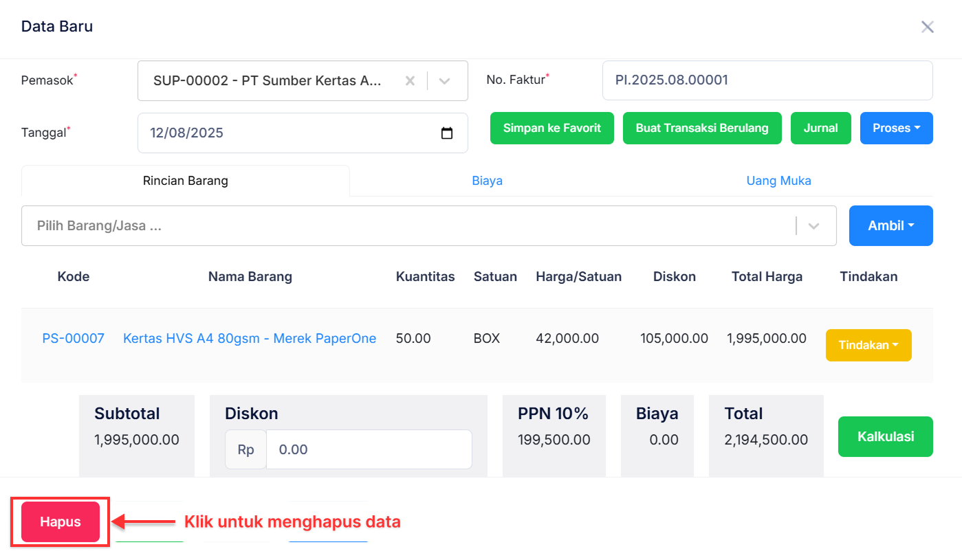Open the Proses dropdown menu
The height and width of the screenshot is (560, 962).
tap(896, 128)
